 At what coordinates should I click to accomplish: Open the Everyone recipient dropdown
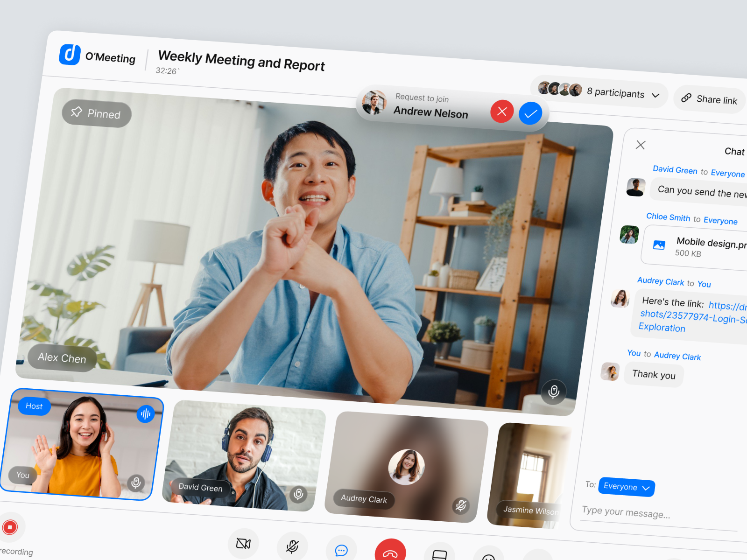coord(627,487)
